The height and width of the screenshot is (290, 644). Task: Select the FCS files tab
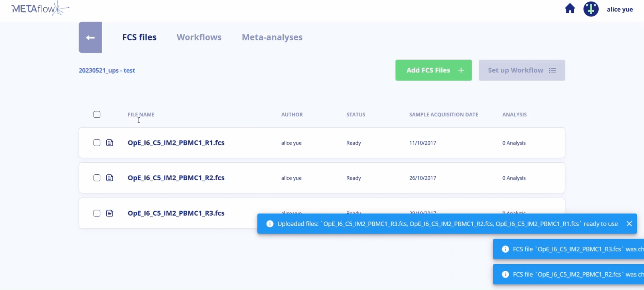[x=139, y=37]
